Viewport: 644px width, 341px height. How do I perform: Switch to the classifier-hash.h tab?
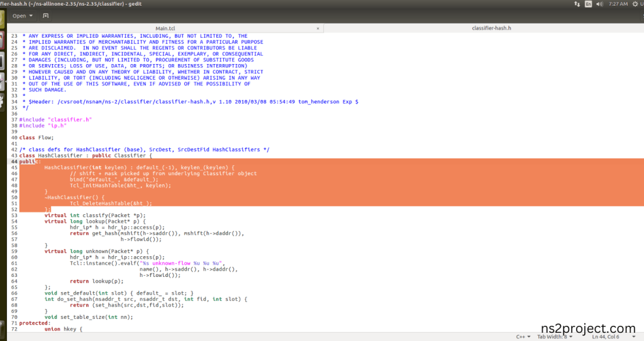[491, 28]
